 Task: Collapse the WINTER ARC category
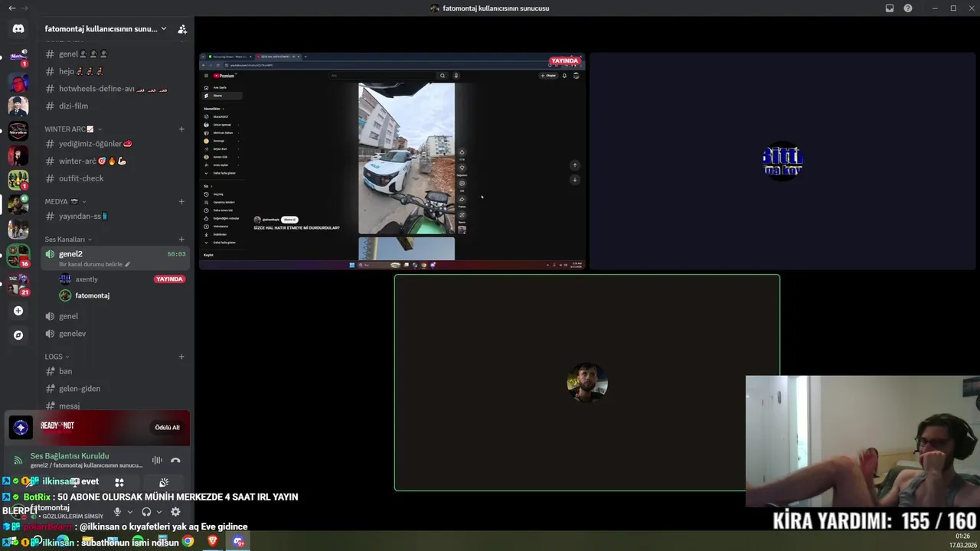73,129
